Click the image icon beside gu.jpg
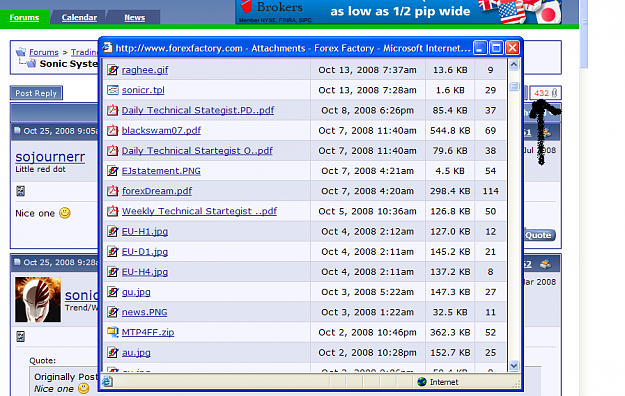625x396 pixels. [x=112, y=292]
